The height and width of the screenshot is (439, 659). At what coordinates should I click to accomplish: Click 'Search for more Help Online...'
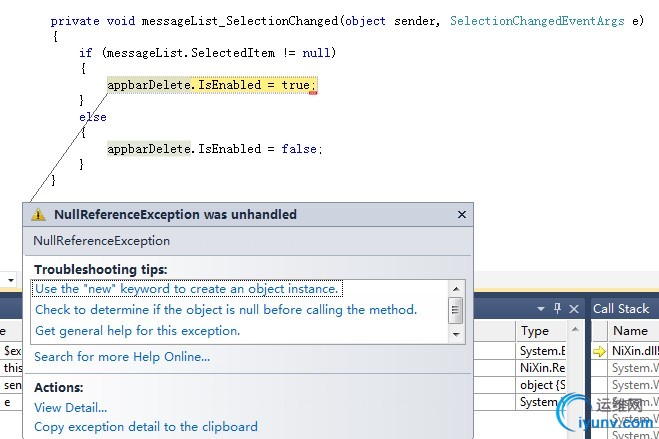tap(122, 357)
